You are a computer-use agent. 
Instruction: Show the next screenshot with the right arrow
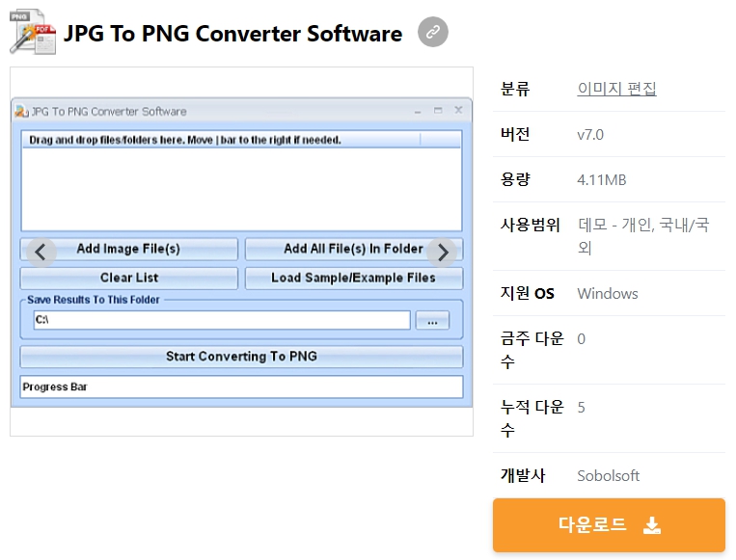(442, 253)
